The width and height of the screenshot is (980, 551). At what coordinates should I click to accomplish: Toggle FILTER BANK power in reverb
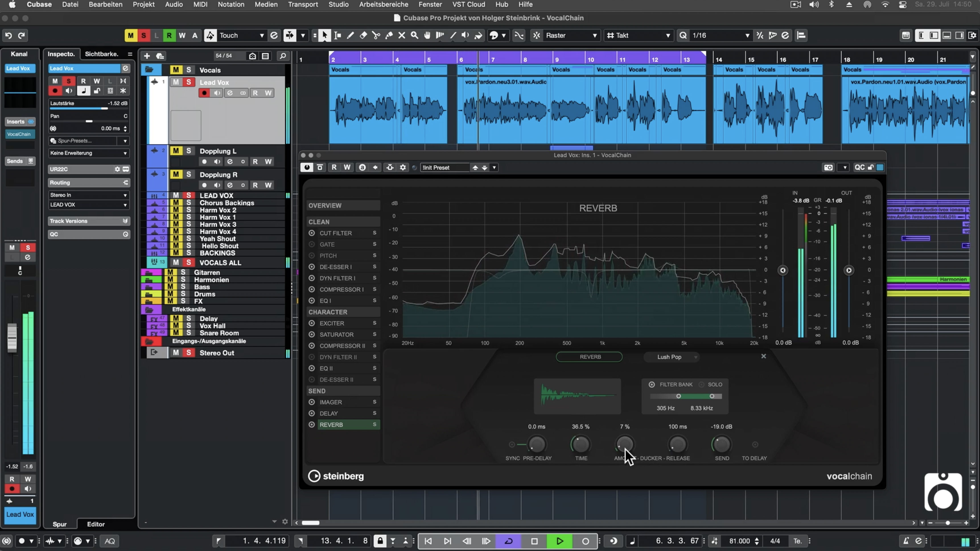pos(652,385)
